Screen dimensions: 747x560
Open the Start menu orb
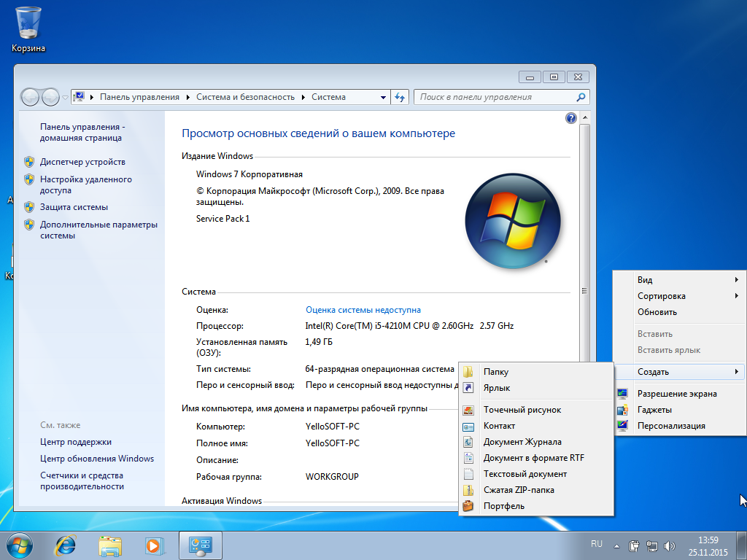click(19, 545)
